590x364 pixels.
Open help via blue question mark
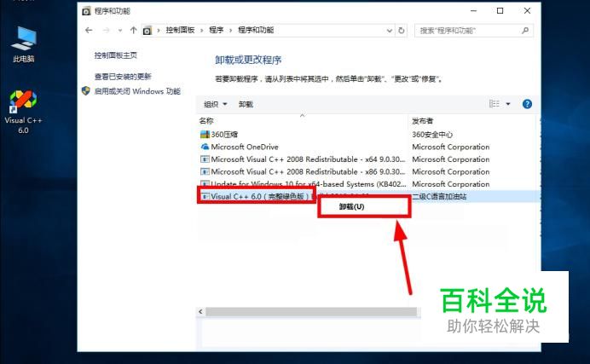pos(527,104)
